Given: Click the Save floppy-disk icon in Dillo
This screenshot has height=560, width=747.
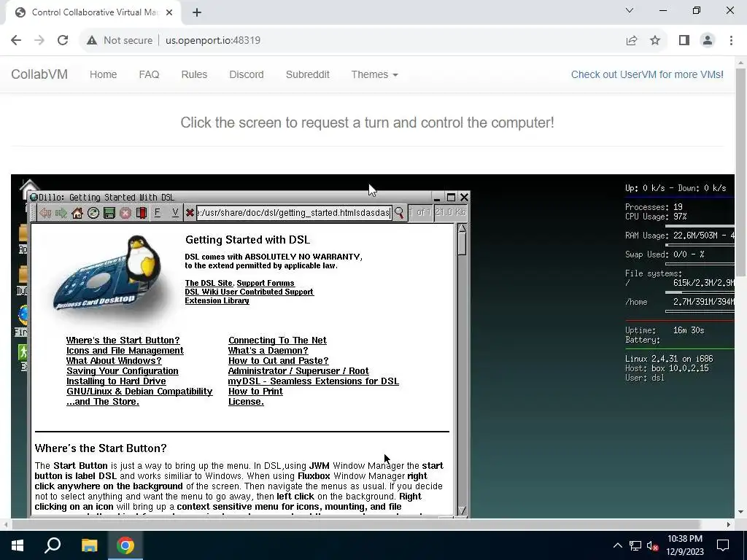Looking at the screenshot, I should [109, 213].
